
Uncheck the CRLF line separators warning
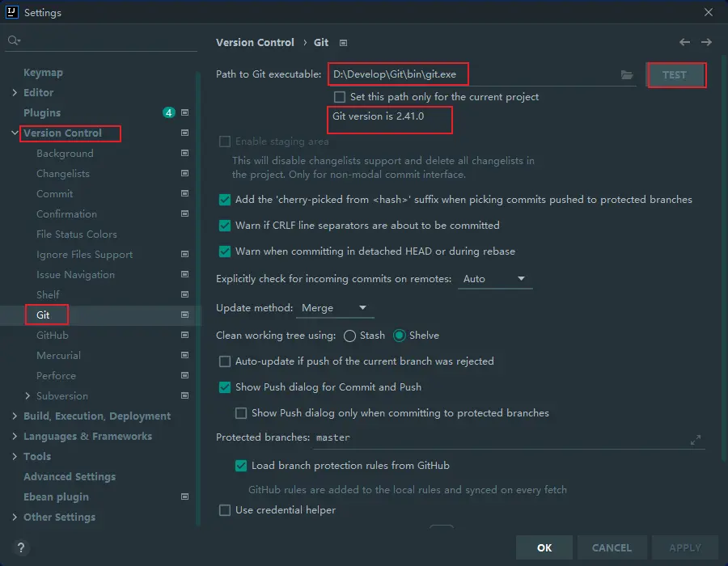point(225,226)
